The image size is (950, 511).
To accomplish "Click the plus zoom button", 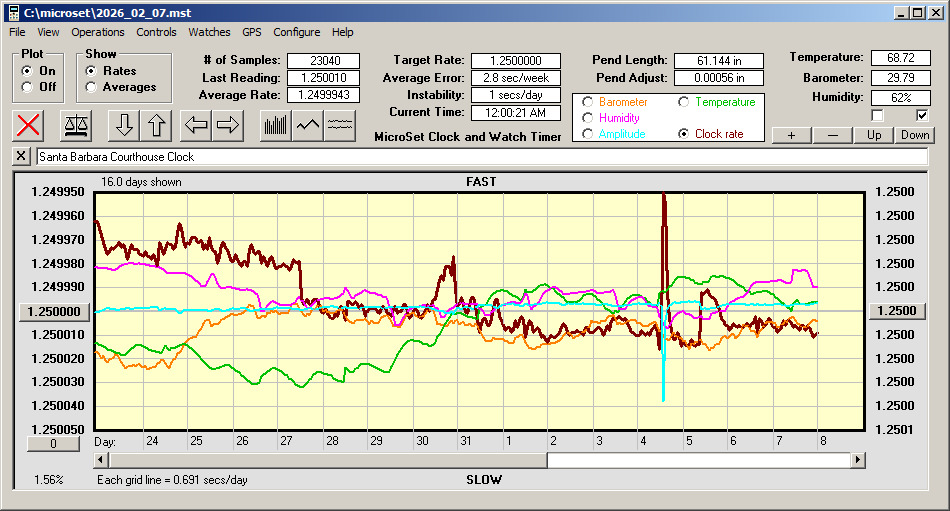I will pyautogui.click(x=791, y=135).
